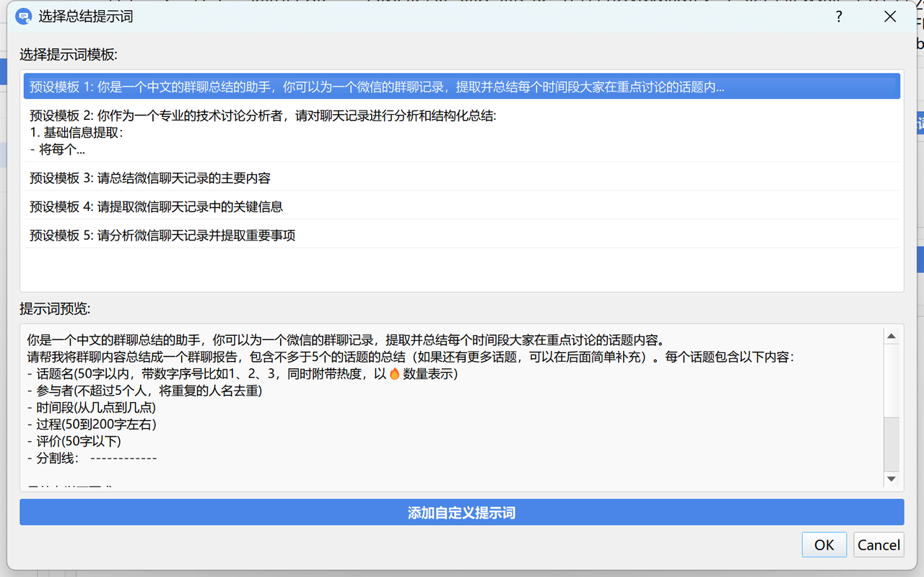Viewport: 924px width, 577px height.
Task: Click the 分割线 line in preview
Action: pyautogui.click(x=92, y=459)
